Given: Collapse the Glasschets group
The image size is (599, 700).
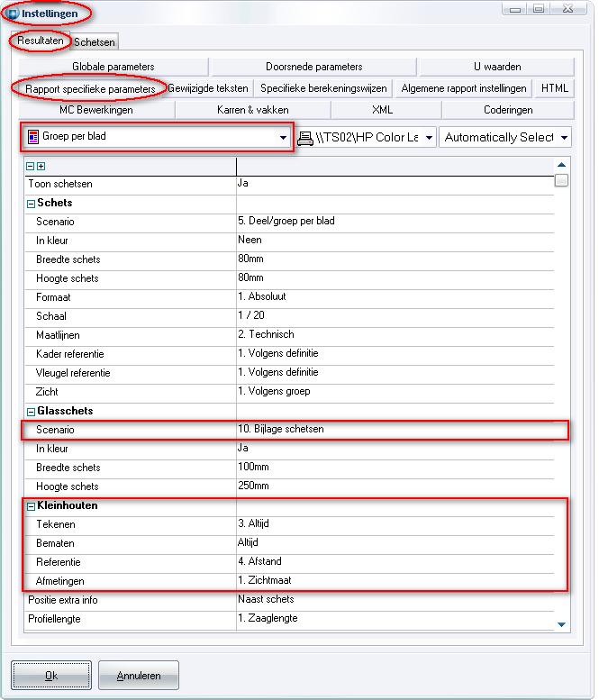Looking at the screenshot, I should (x=31, y=412).
